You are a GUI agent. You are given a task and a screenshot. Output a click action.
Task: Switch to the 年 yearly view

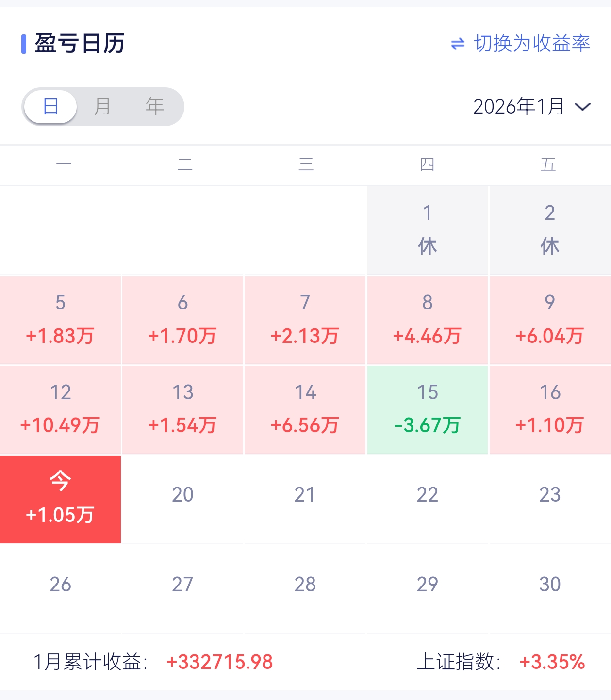coord(155,106)
